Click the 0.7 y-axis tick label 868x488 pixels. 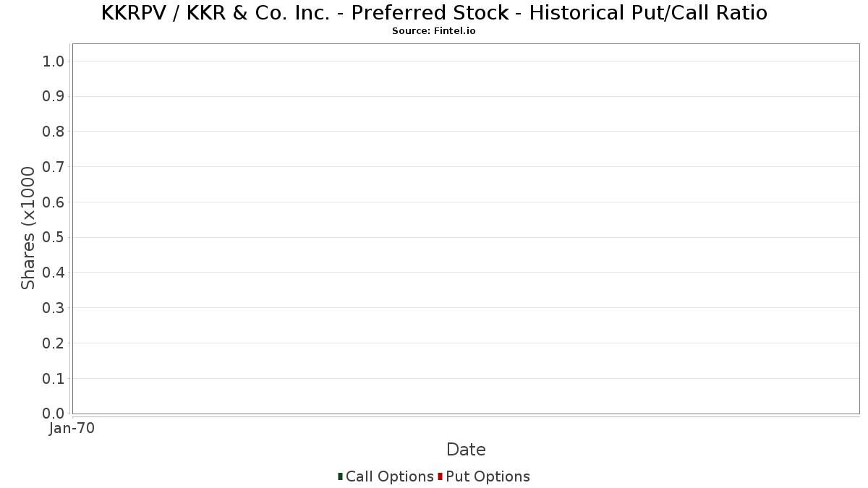[54, 167]
